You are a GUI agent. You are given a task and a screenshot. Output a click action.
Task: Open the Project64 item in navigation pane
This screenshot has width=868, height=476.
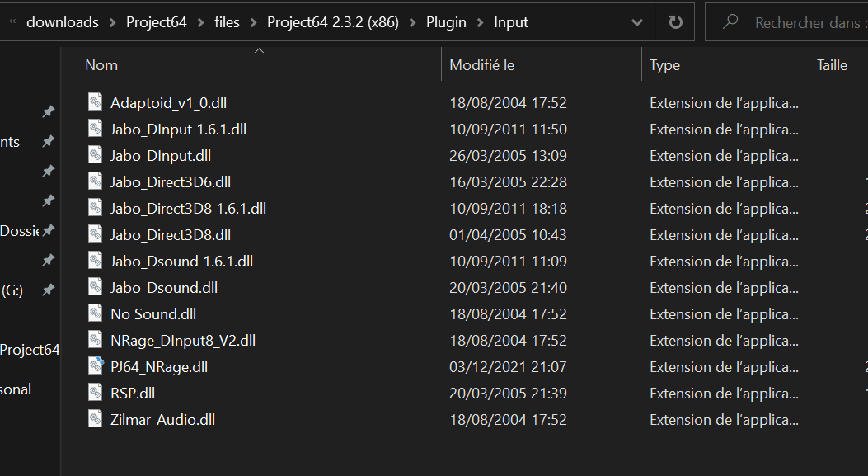click(30, 350)
